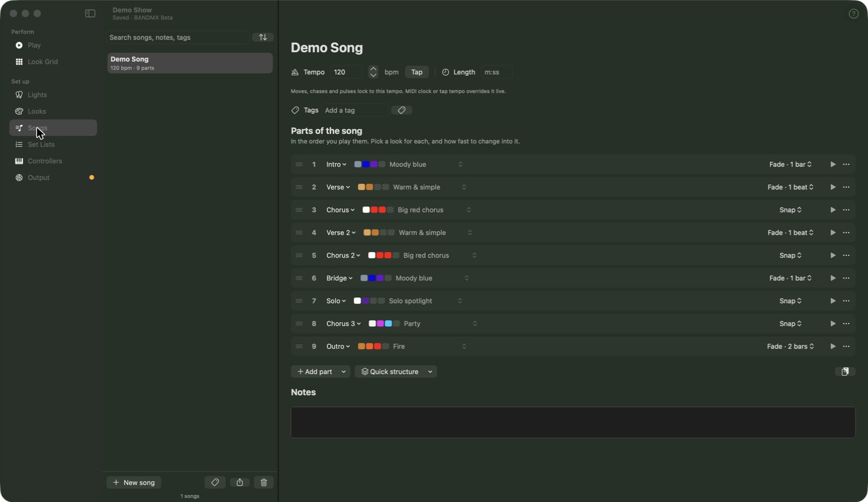Click the Party look color swatches
Screen dimensions: 868x502
[x=384, y=323]
